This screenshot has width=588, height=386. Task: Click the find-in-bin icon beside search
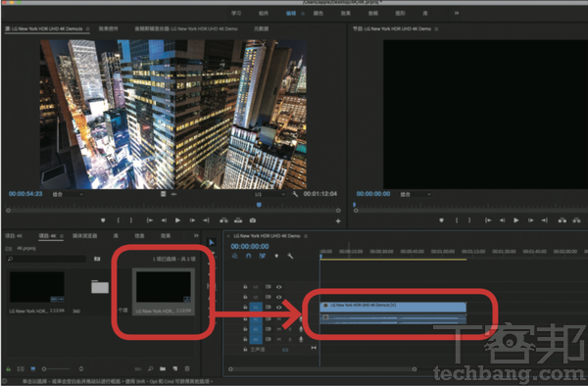tap(97, 259)
